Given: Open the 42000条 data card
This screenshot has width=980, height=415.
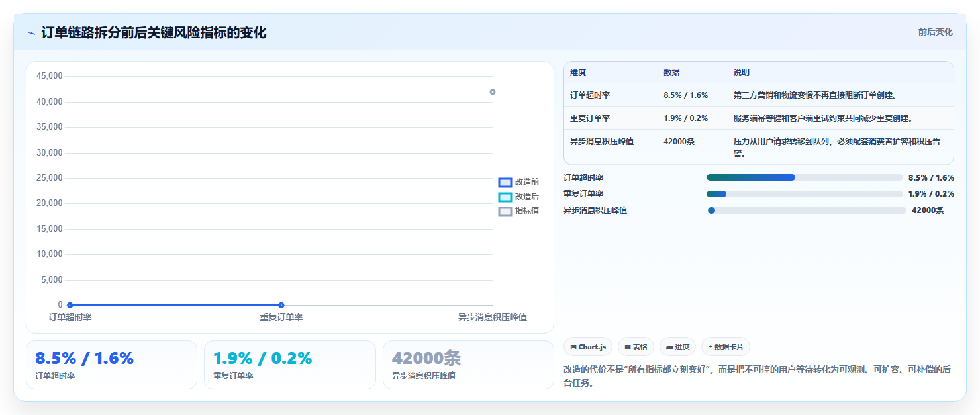Looking at the screenshot, I should [468, 365].
